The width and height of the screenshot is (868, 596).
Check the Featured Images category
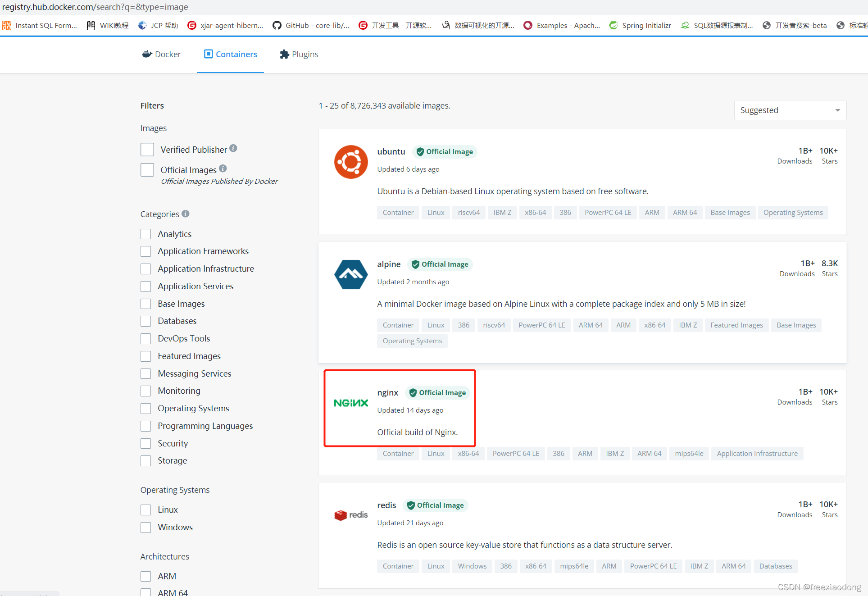(x=145, y=356)
